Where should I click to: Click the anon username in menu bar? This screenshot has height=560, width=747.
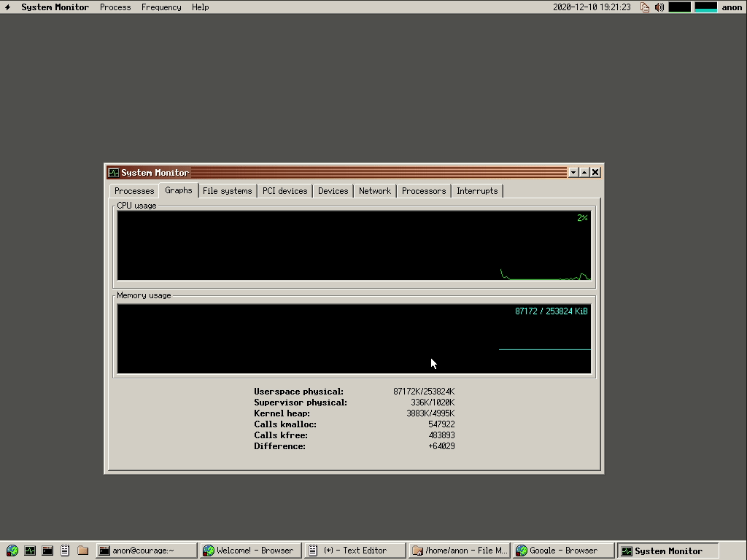pyautogui.click(x=732, y=7)
